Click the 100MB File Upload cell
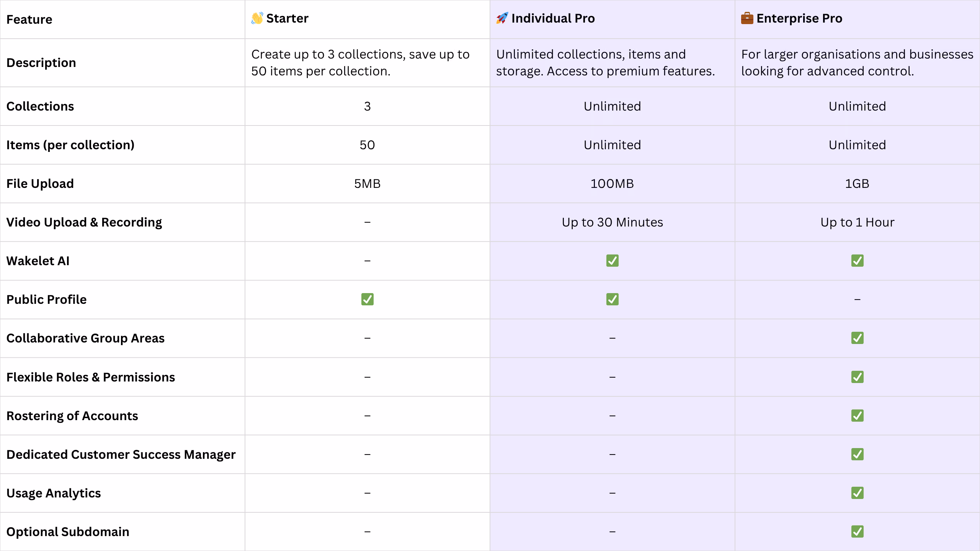The image size is (980, 551). 612,184
